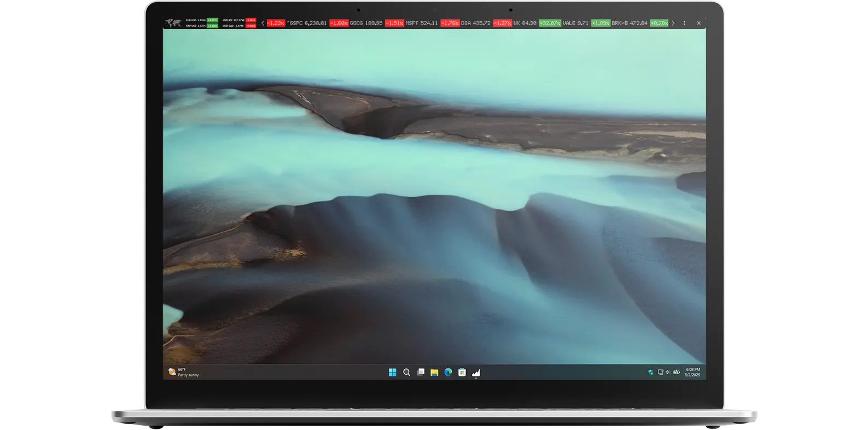The width and height of the screenshot is (868, 430).
Task: Click the +32.07% change badge before VALE
Action: pyautogui.click(x=550, y=23)
